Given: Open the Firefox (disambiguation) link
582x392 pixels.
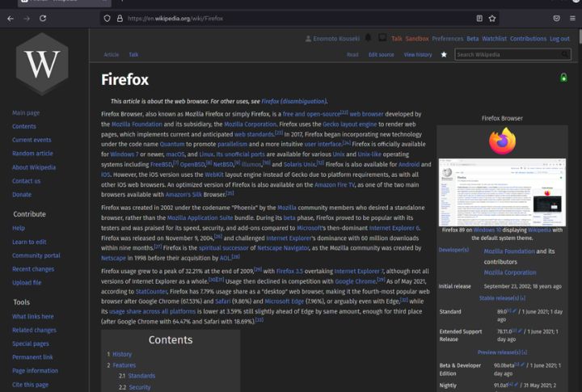Looking at the screenshot, I should coord(293,101).
